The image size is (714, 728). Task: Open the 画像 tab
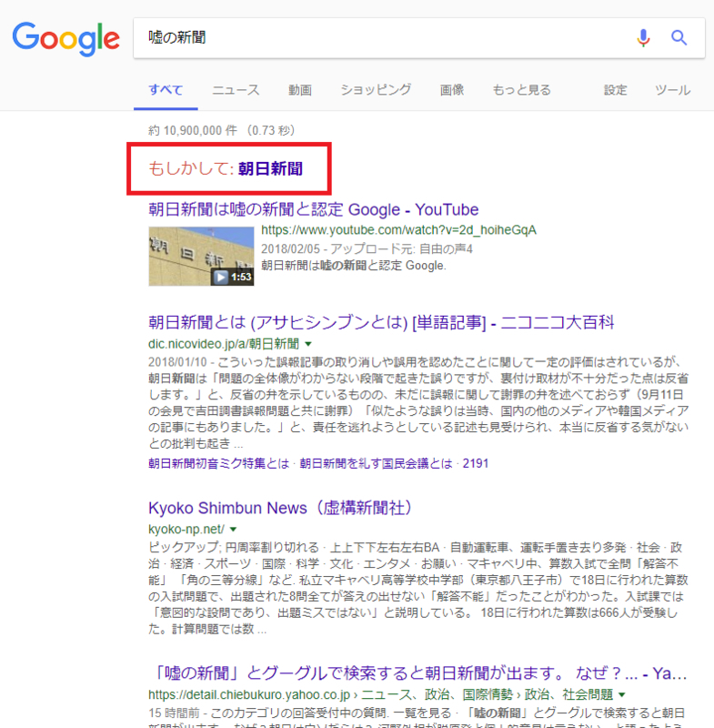pos(452,89)
